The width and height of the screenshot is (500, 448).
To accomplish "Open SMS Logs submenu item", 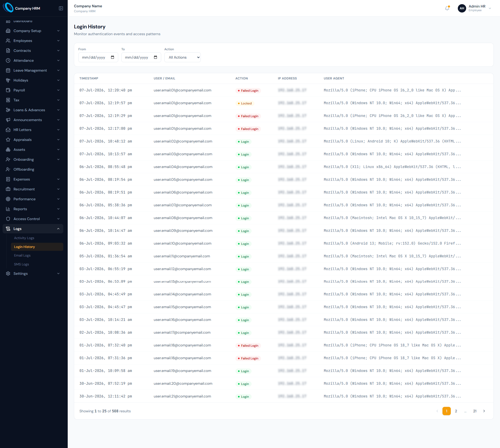I will [21, 264].
